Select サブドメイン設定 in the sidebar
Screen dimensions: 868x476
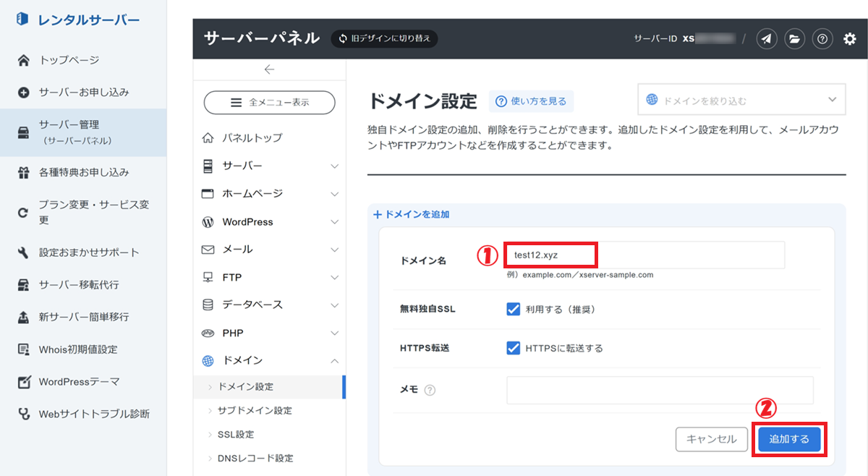[x=255, y=410]
